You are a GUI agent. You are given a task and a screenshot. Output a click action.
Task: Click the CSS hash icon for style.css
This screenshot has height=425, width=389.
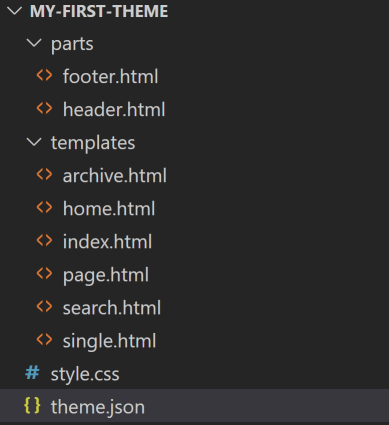coord(32,373)
